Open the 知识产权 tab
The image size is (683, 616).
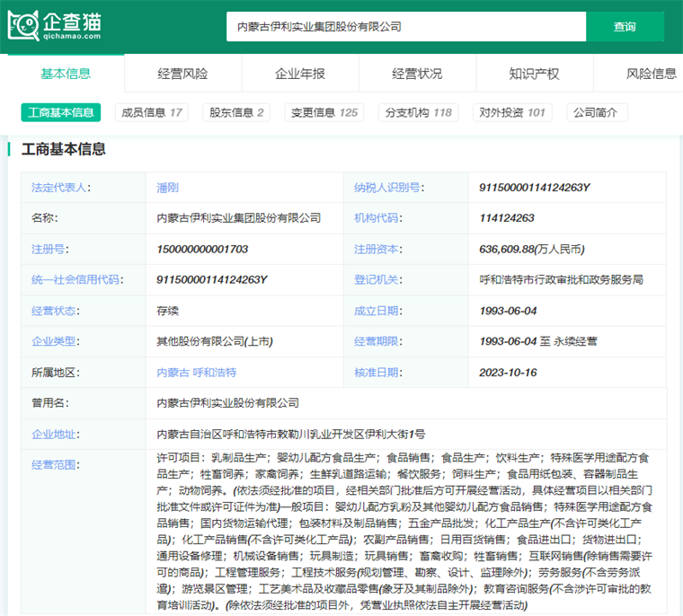(x=535, y=74)
